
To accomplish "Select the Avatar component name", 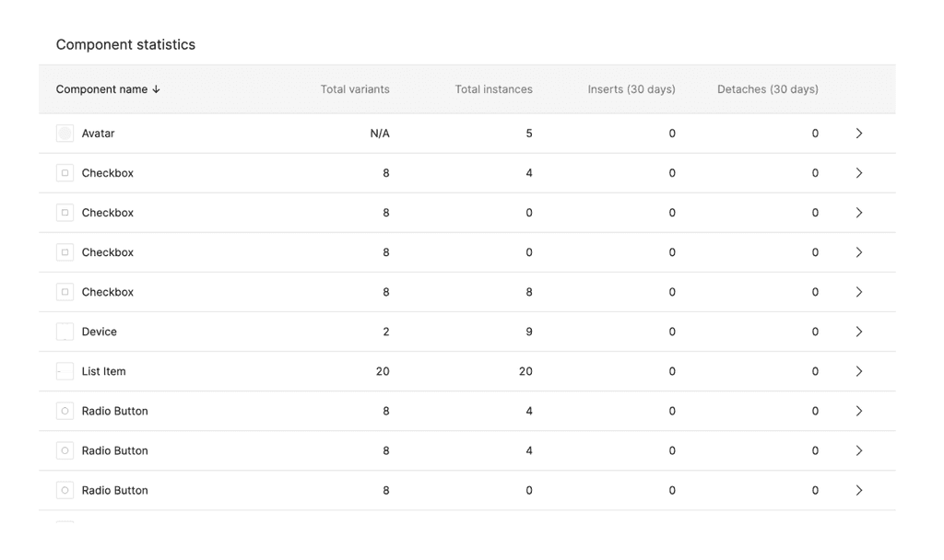I will (x=98, y=134).
